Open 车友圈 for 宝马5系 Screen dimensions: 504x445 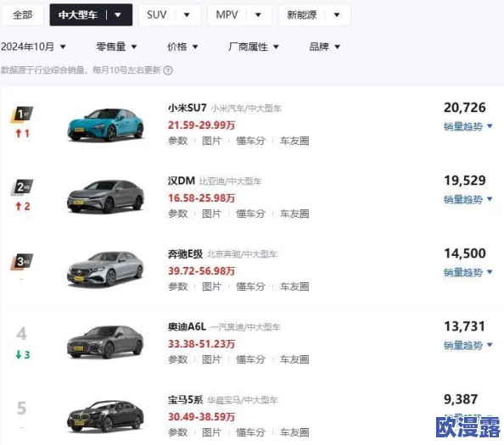point(294,432)
